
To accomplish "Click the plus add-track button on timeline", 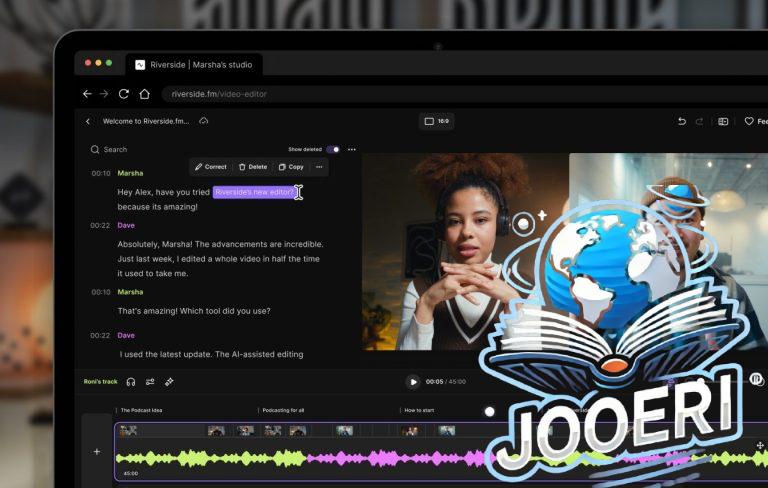I will tap(97, 452).
